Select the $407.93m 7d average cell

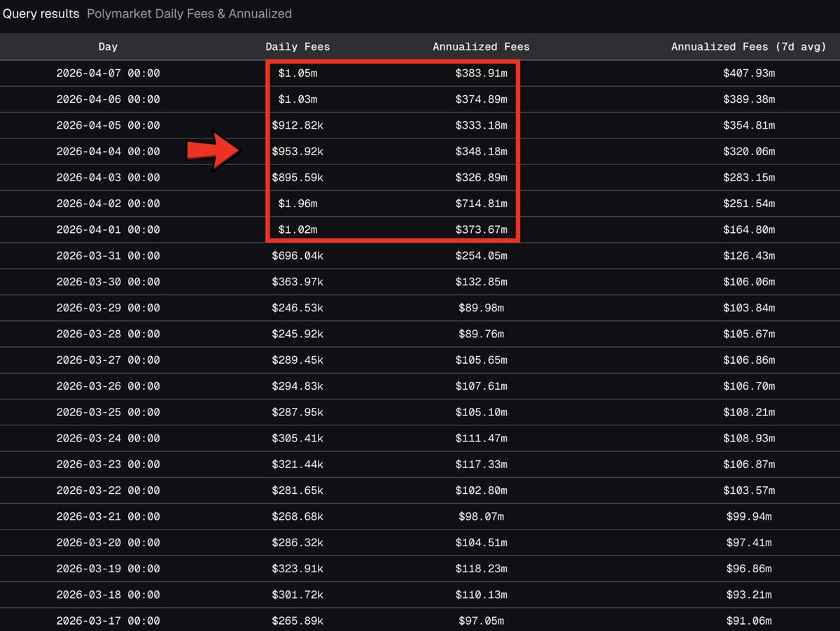749,73
